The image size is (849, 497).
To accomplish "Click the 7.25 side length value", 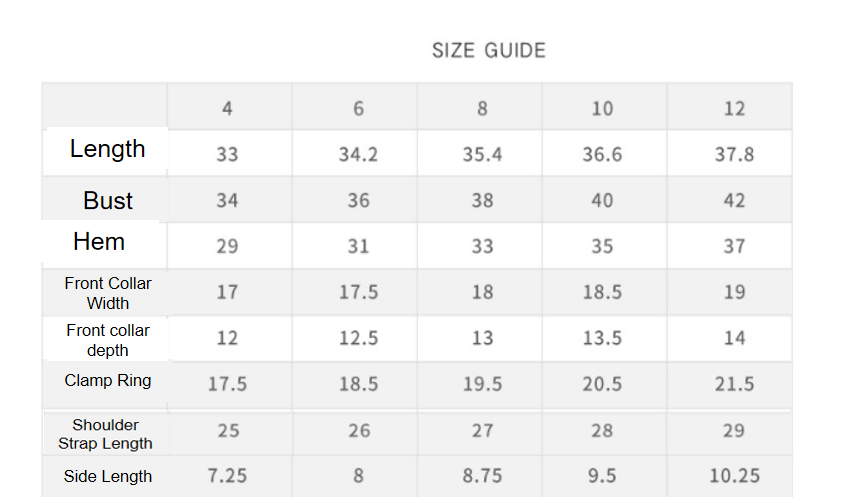I will 227,476.
